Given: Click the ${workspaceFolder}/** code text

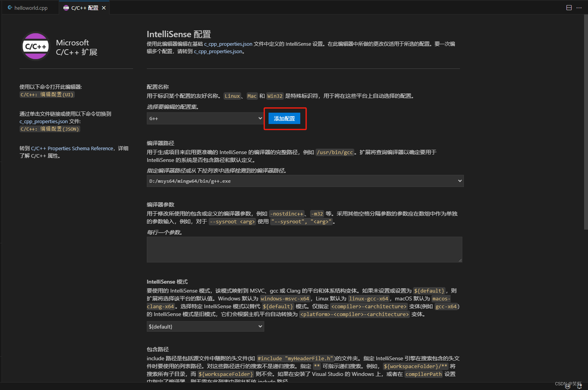Looking at the screenshot, I should 415,366.
